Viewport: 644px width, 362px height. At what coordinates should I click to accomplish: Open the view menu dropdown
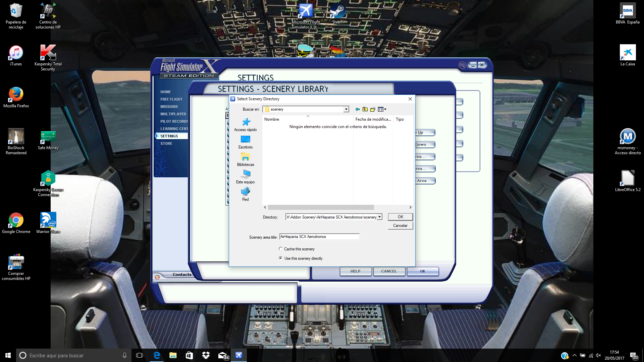382,109
